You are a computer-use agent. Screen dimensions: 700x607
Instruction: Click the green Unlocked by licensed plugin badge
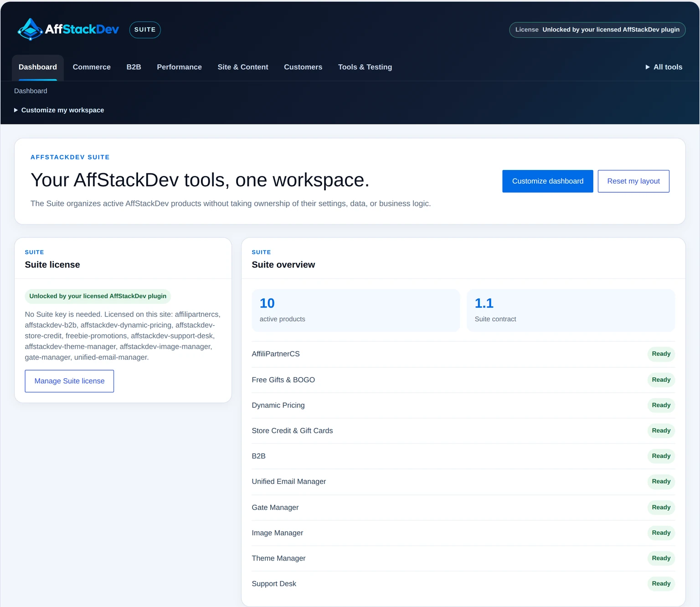tap(98, 296)
